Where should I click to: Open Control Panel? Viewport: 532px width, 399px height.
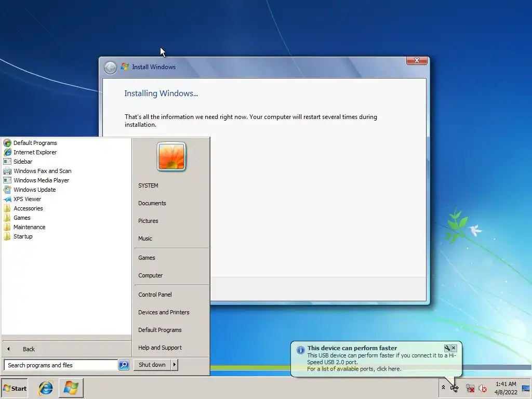click(x=155, y=295)
